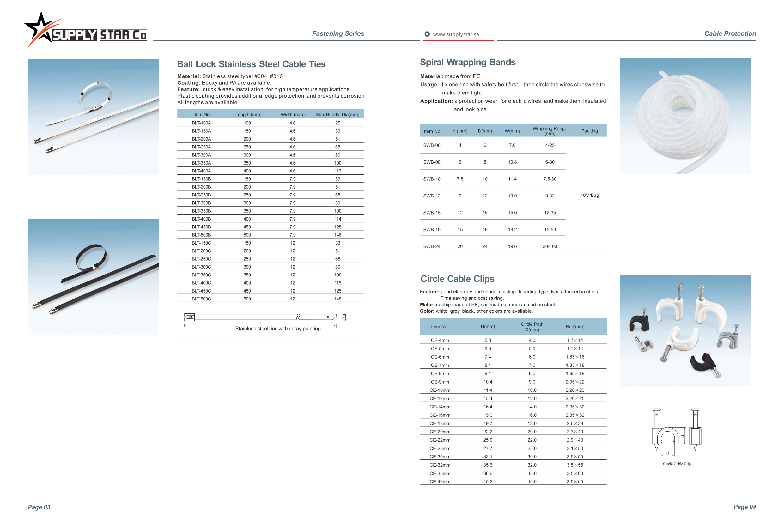This screenshot has width=784, height=532.
Task: Click the SWB-10 item number
Action: tap(432, 179)
